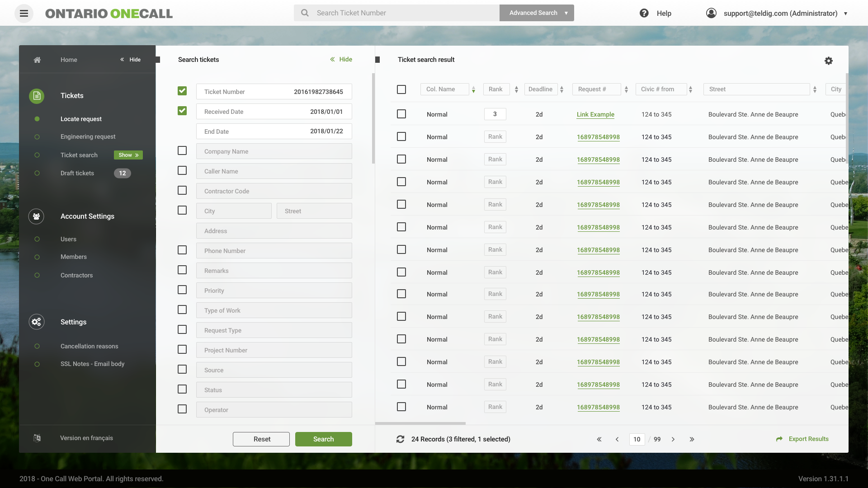Click the horizontal scrollbar under results
Screen dimensions: 868x488
click(420, 423)
